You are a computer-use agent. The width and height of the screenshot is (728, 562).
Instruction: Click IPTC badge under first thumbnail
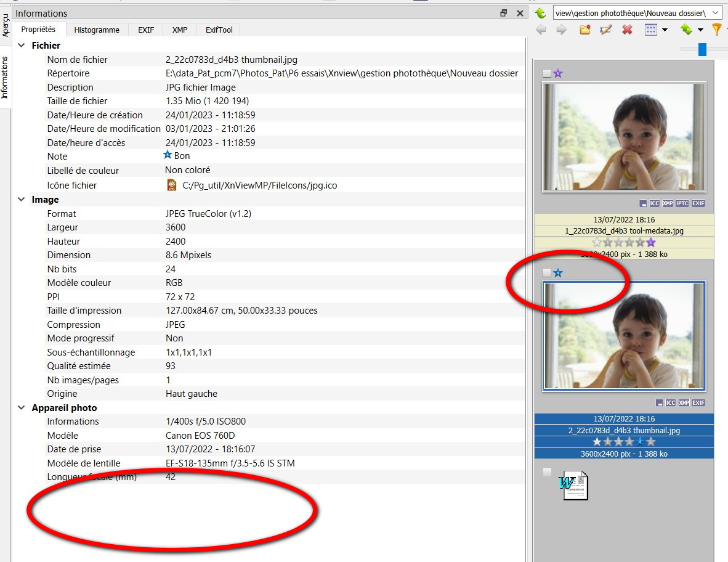[682, 203]
